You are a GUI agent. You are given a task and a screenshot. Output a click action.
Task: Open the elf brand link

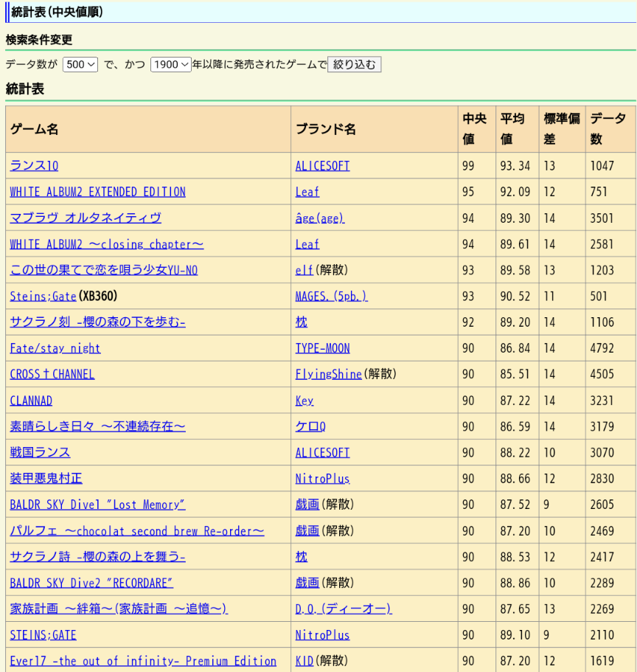304,270
